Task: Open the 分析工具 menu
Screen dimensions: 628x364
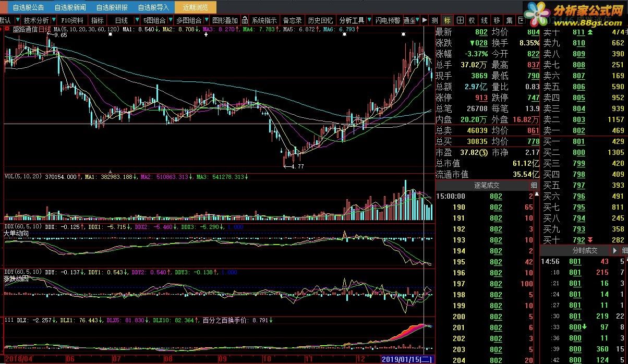Action: tap(352, 20)
